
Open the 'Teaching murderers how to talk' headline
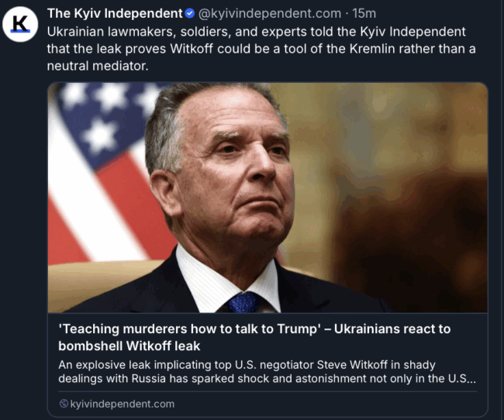coord(254,337)
